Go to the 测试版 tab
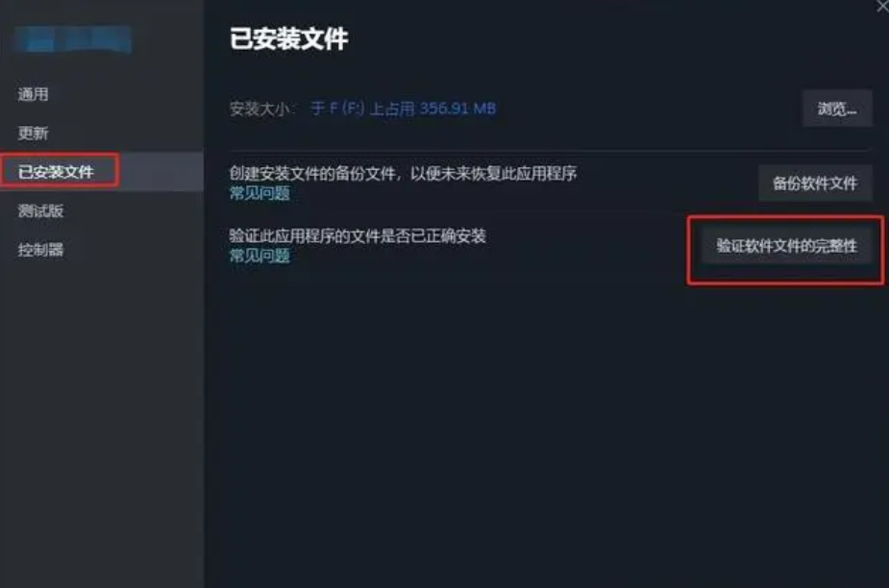The image size is (889, 588). pos(40,211)
